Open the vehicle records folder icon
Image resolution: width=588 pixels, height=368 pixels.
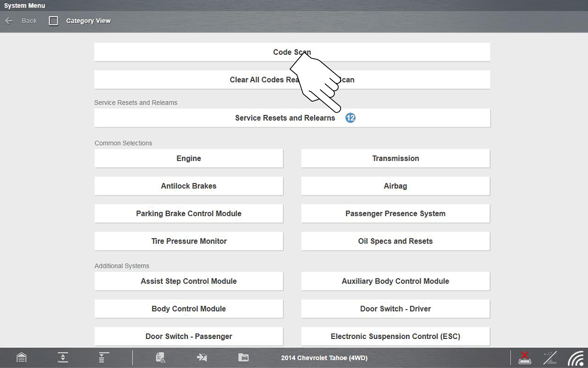tap(243, 358)
